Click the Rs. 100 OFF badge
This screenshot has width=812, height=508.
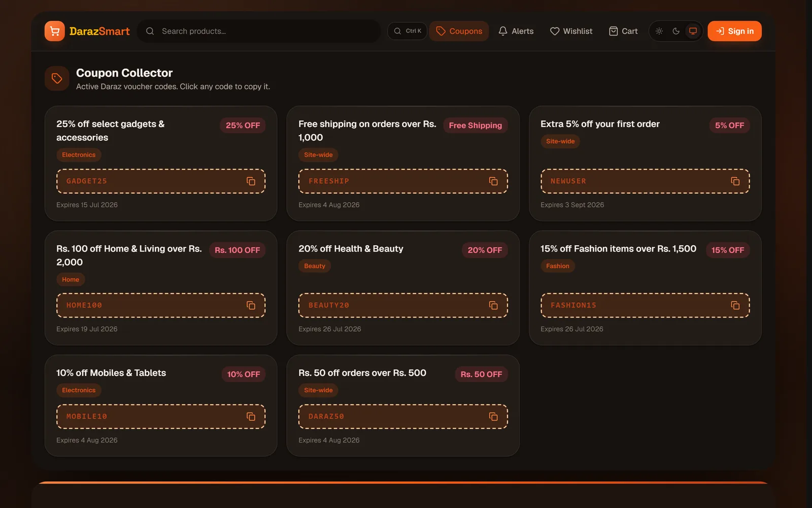(237, 250)
